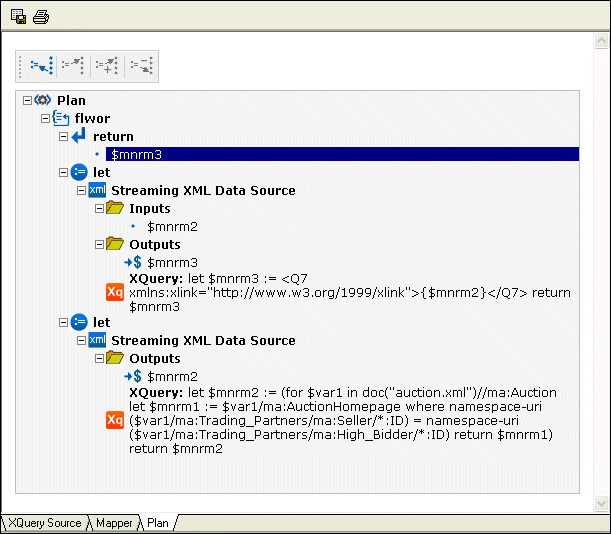Click the second let node icon
Viewport: 611px width, 534px height.
click(79, 322)
